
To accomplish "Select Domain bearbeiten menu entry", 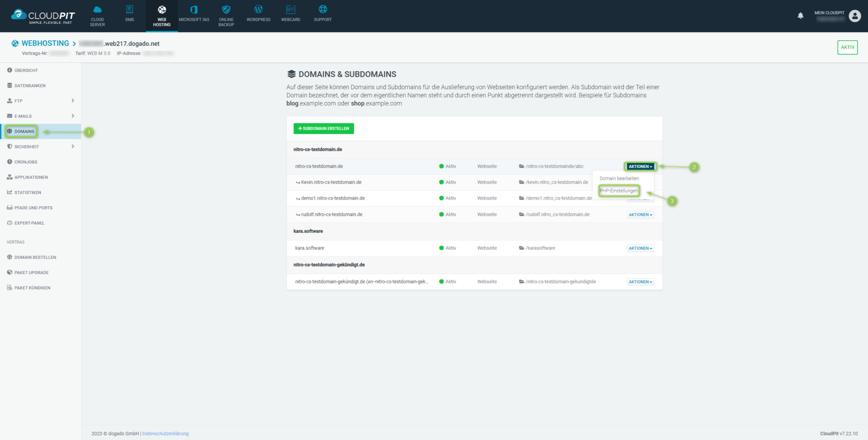I will [x=619, y=178].
